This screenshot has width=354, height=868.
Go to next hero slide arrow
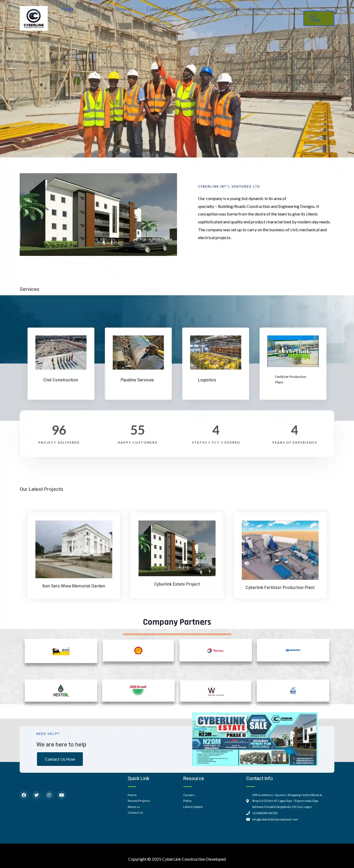tap(346, 79)
